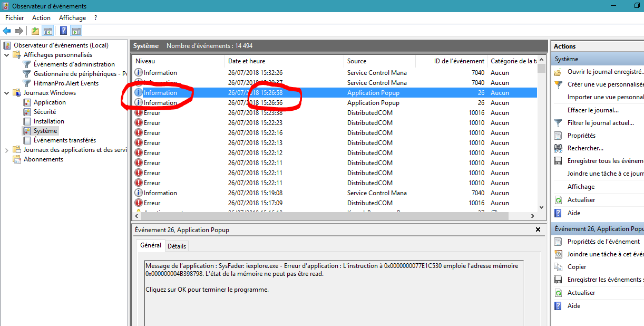
Task: Select the Erreur event at 15:22:23
Action: tap(334, 123)
